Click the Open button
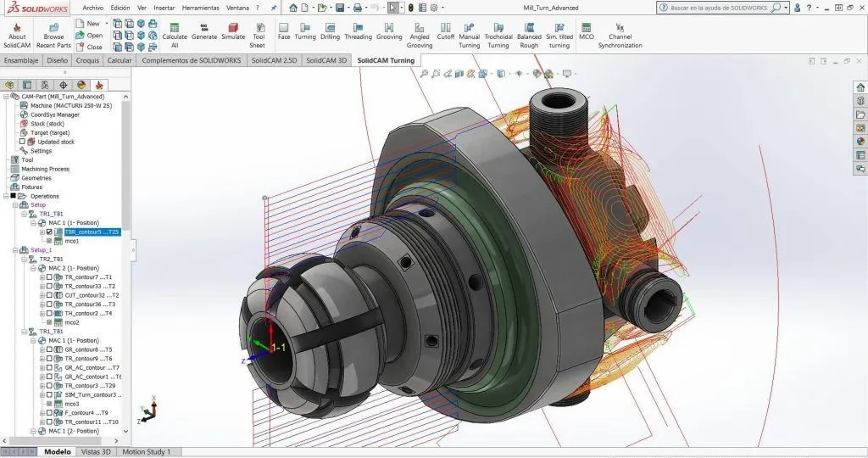Image resolution: width=868 pixels, height=458 pixels. [x=89, y=35]
